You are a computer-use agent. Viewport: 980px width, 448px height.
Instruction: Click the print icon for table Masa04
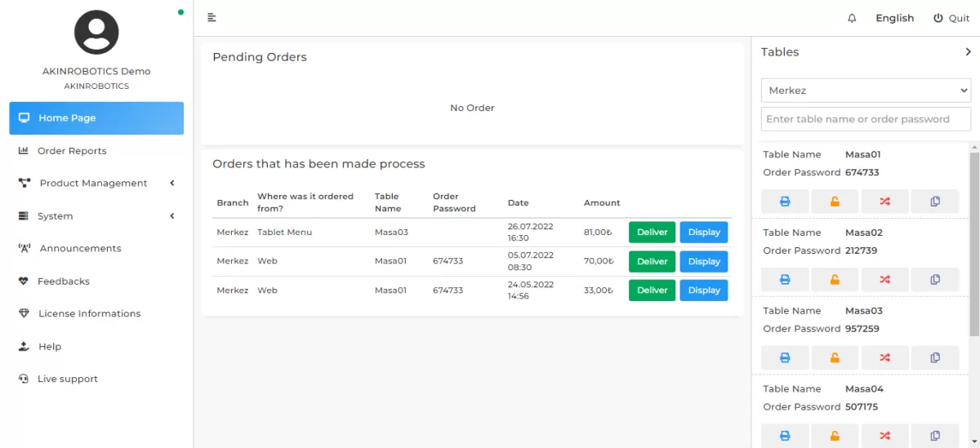[x=785, y=436]
